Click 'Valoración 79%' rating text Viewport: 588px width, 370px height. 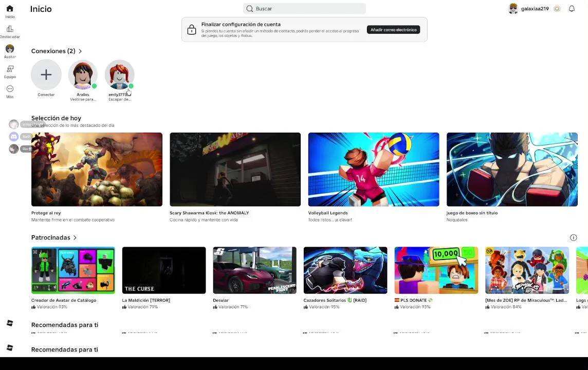pos(142,307)
